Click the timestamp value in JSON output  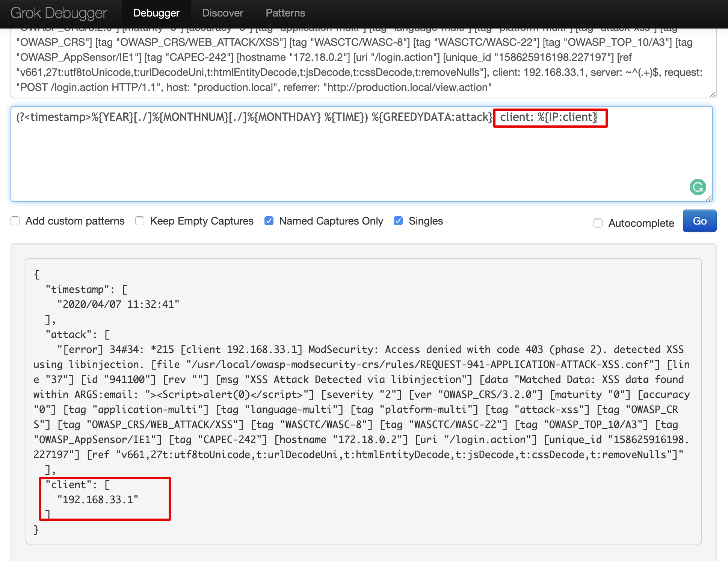click(x=118, y=305)
